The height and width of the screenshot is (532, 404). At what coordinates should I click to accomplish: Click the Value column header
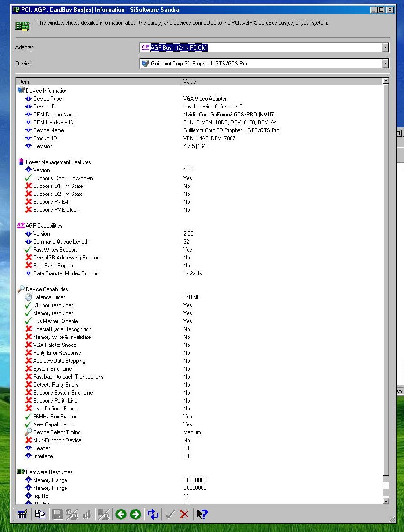(x=281, y=81)
